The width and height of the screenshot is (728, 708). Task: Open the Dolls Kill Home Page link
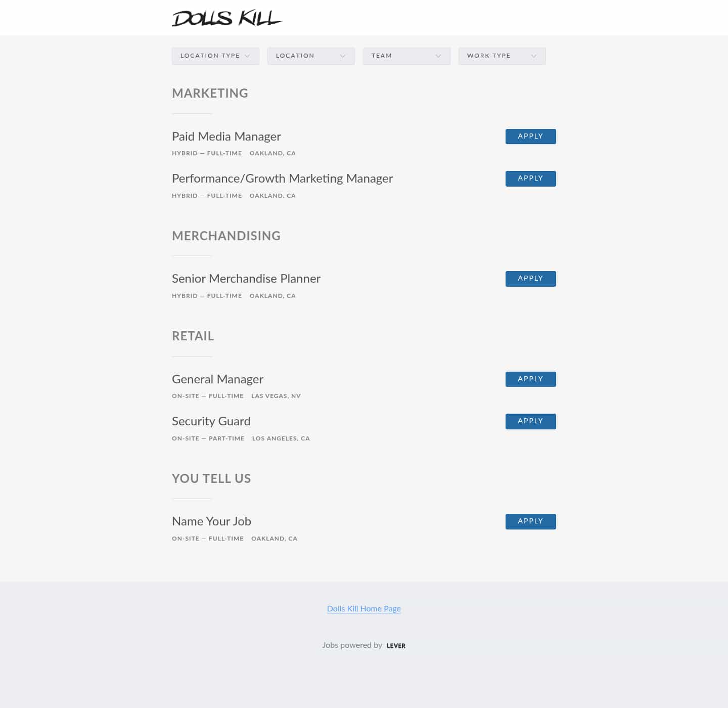click(363, 609)
